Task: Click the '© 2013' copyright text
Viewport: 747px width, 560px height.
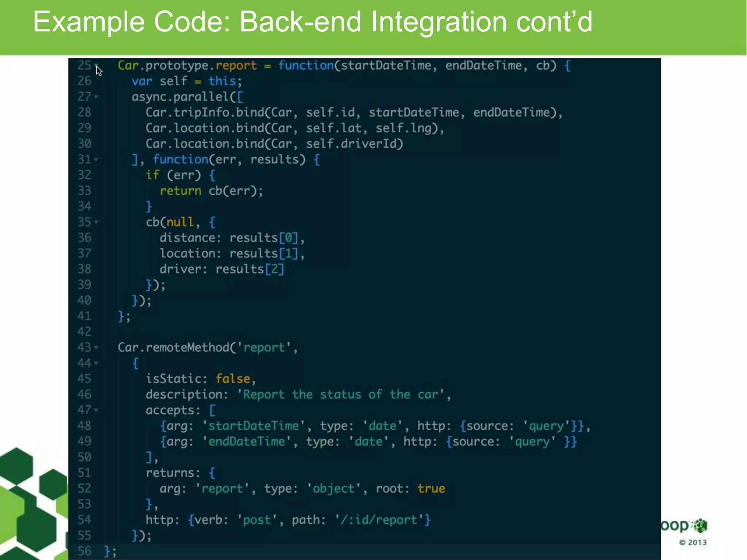Action: coord(693,542)
